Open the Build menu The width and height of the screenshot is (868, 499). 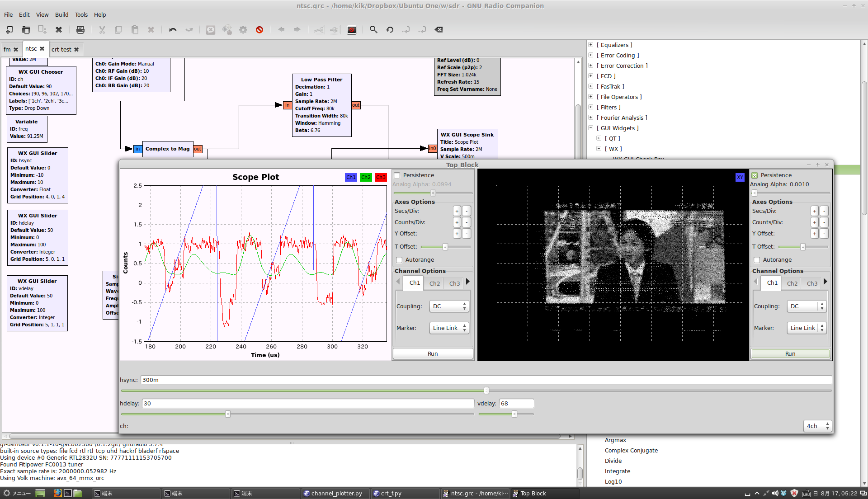tap(61, 14)
